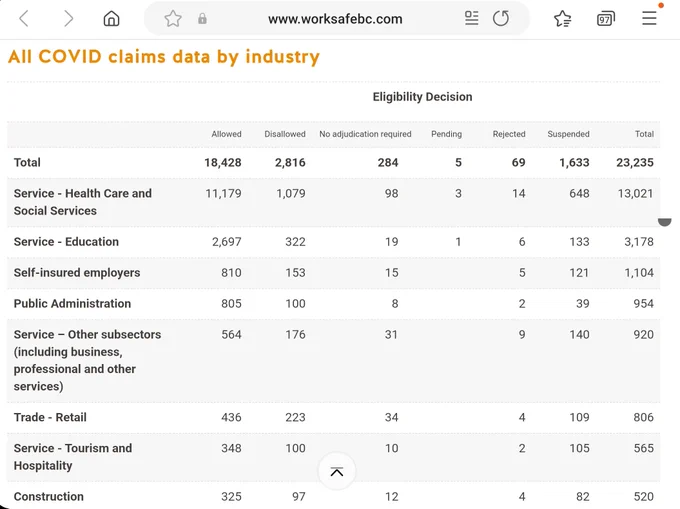Click the 'Disallowed' column header
The width and height of the screenshot is (680, 509).
click(x=285, y=134)
